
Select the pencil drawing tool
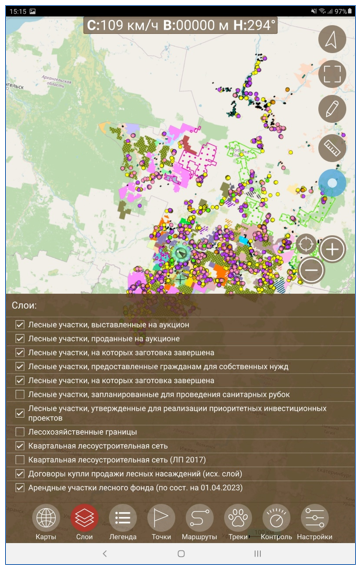pos(332,109)
